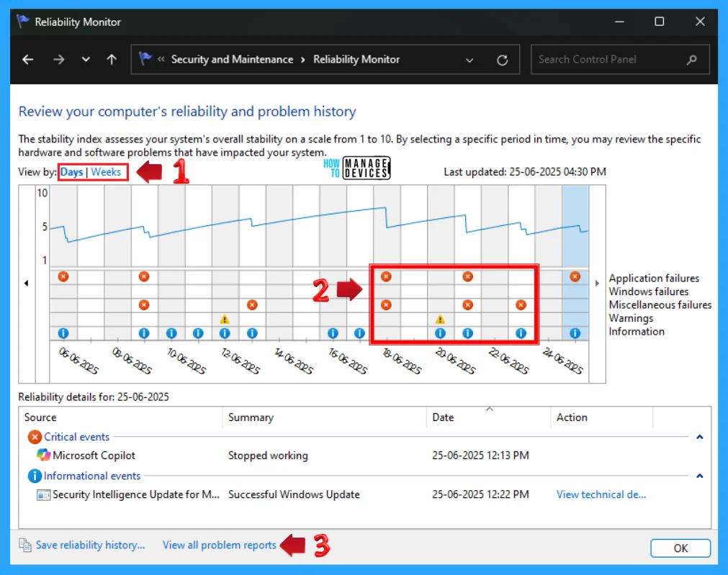Select the miscellaneous failure icon on 18-06-2025

pyautogui.click(x=386, y=305)
